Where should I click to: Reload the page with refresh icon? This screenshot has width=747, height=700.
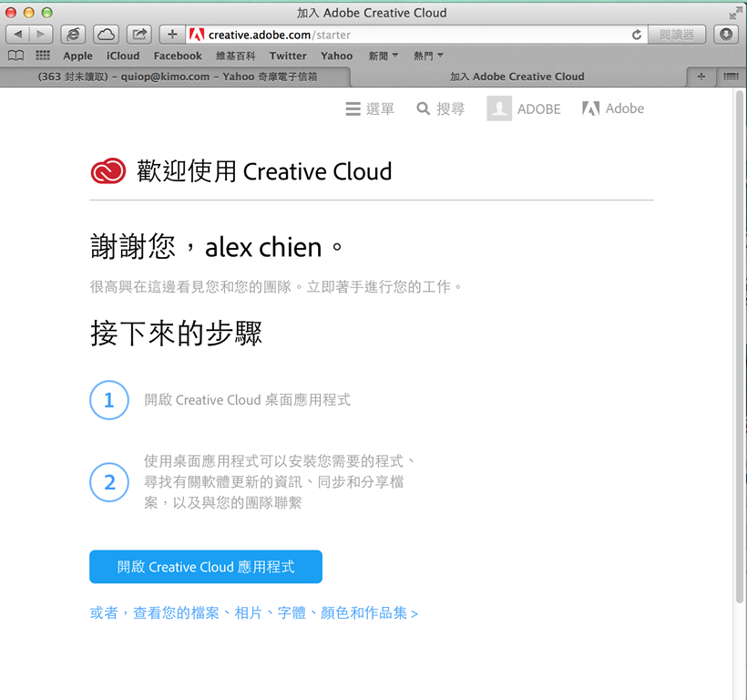[637, 35]
